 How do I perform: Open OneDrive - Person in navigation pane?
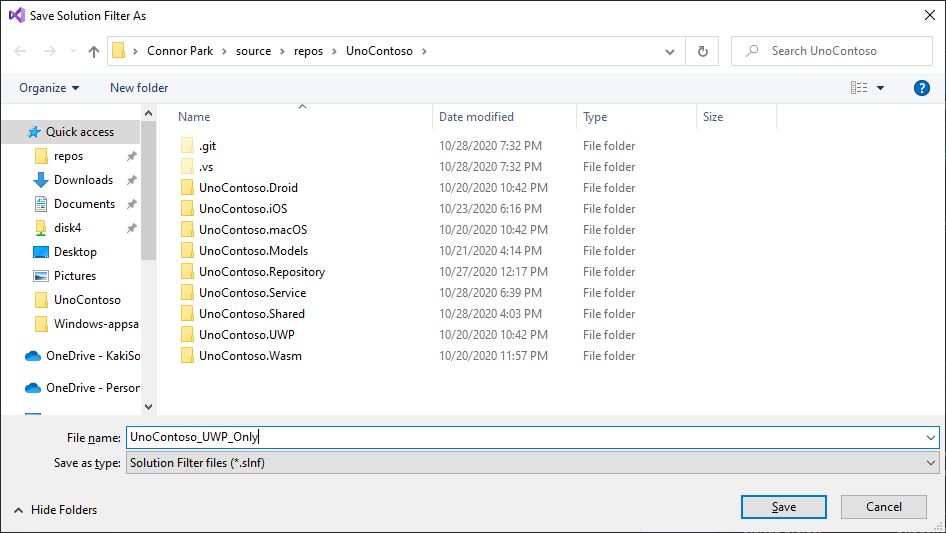(93, 388)
